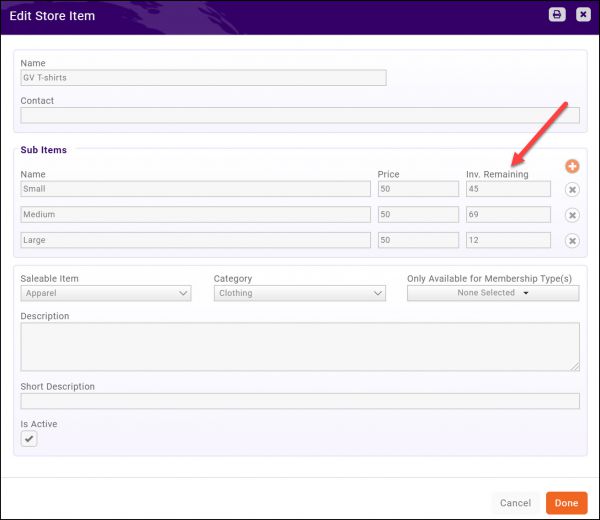Open the membership types None Selected dropdown
The image size is (600, 520).
[x=493, y=293]
